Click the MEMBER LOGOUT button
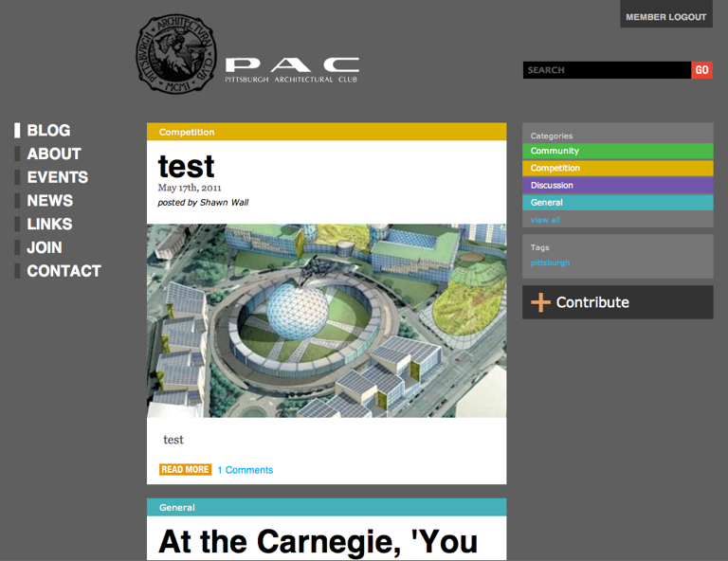 (x=665, y=15)
